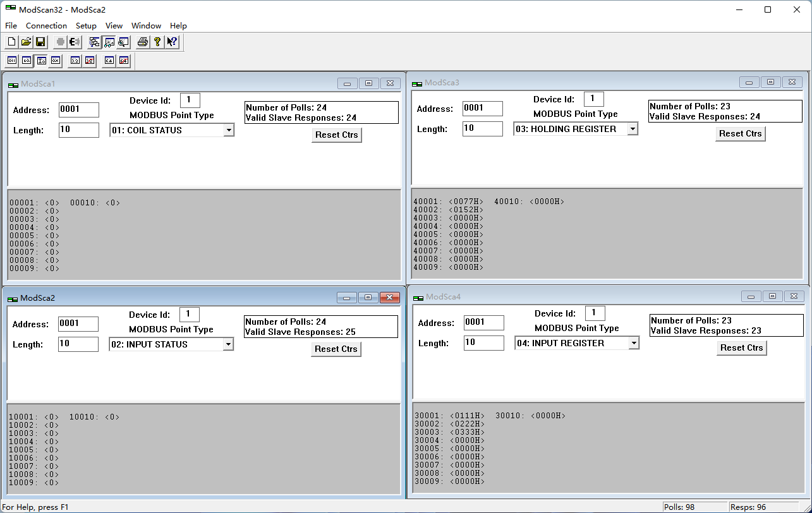The height and width of the screenshot is (513, 812).
Task: Open the File menu
Action: click(x=11, y=26)
